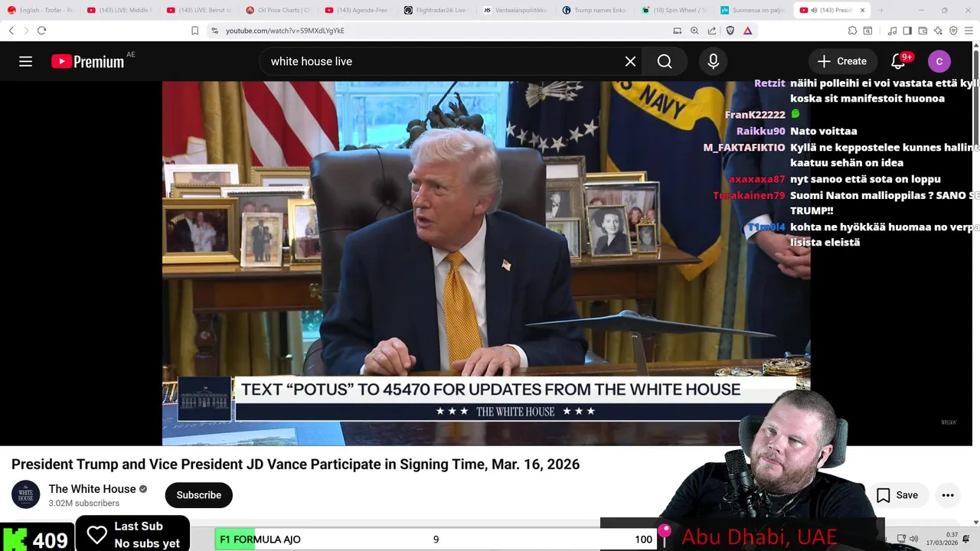Start voice search with microphone
The image size is (980, 551).
tap(713, 61)
